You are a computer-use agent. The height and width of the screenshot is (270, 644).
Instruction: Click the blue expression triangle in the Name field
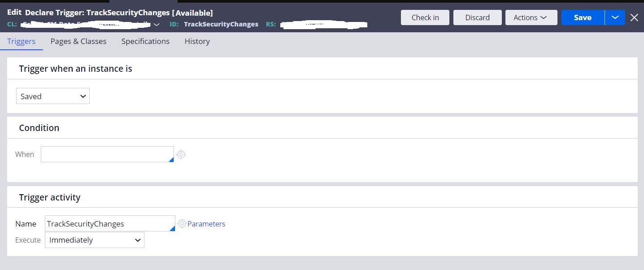[172, 229]
